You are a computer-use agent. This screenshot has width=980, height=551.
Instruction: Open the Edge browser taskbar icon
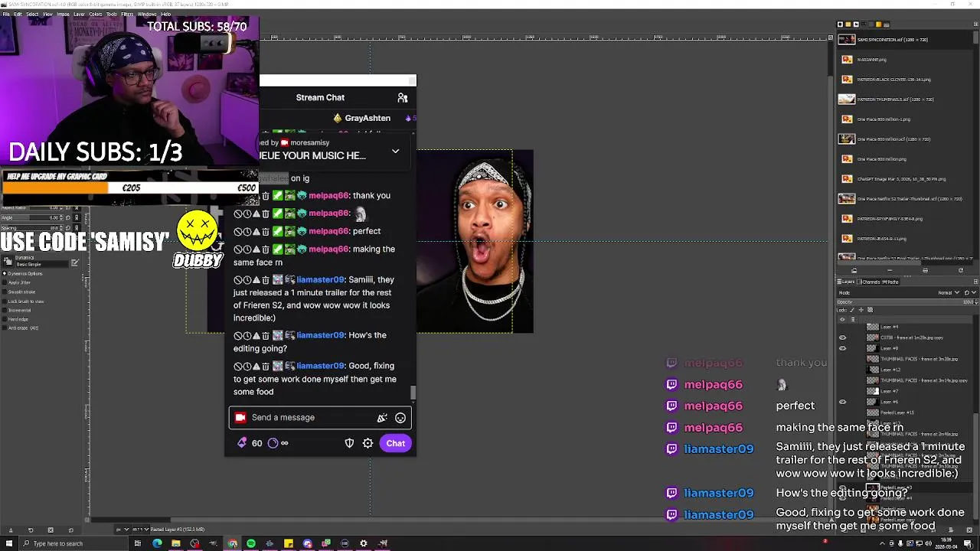click(157, 543)
